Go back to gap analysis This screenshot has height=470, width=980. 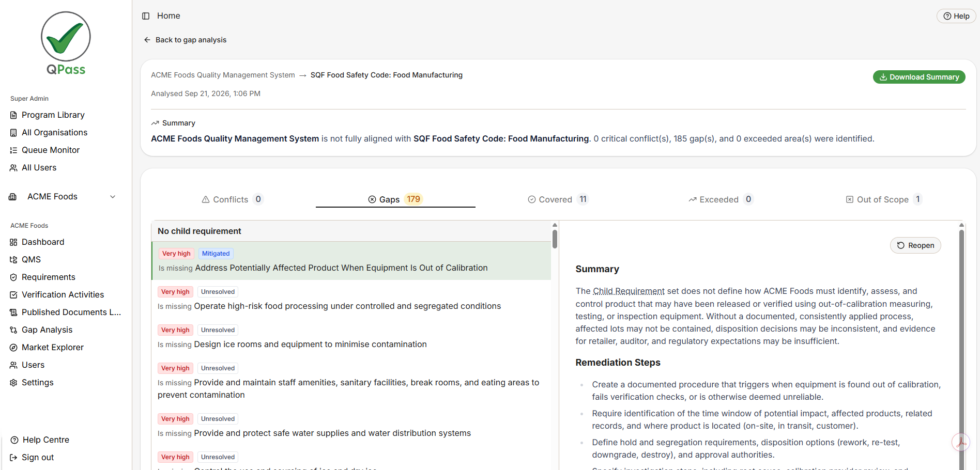pyautogui.click(x=185, y=40)
